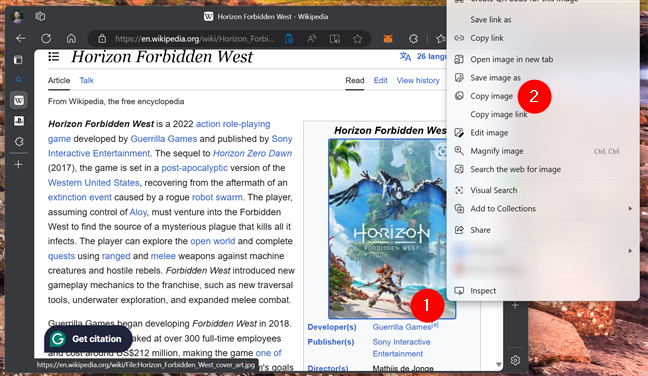Open the Extensions puzzle icon
The width and height of the screenshot is (648, 376).
click(413, 39)
